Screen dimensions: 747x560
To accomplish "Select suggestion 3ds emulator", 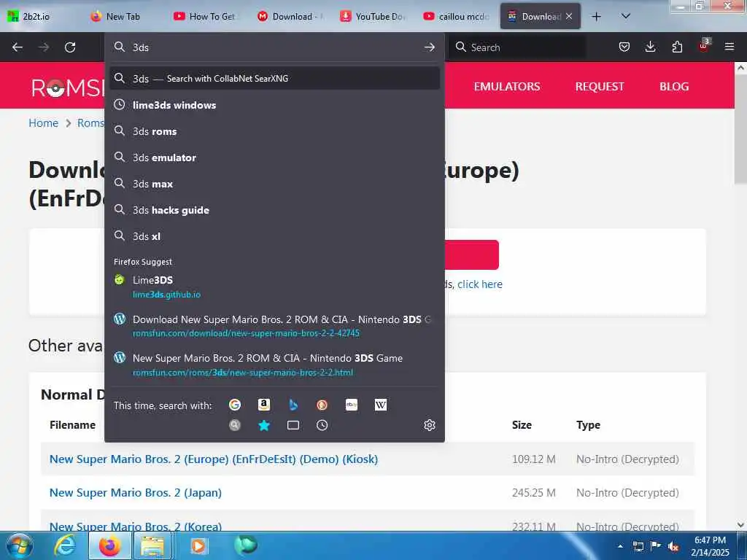I will tap(274, 157).
